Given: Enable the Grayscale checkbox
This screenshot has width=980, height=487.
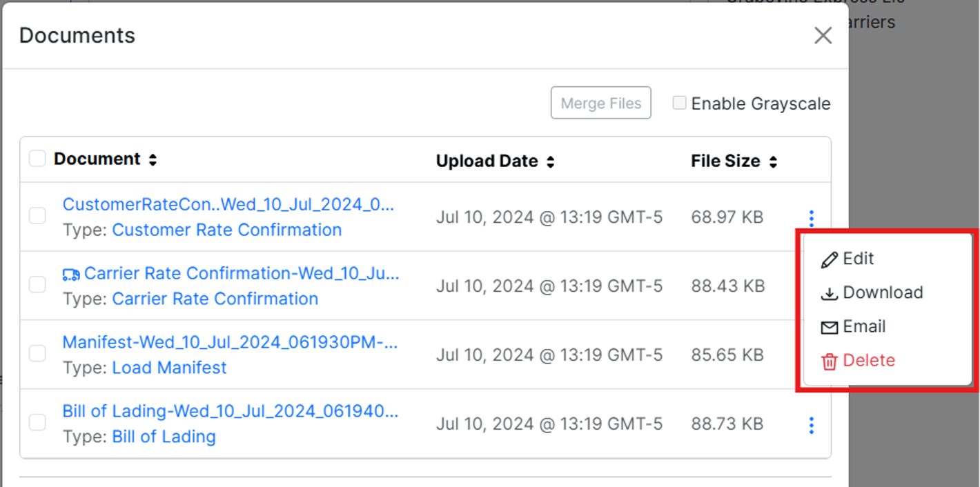Looking at the screenshot, I should tap(680, 103).
